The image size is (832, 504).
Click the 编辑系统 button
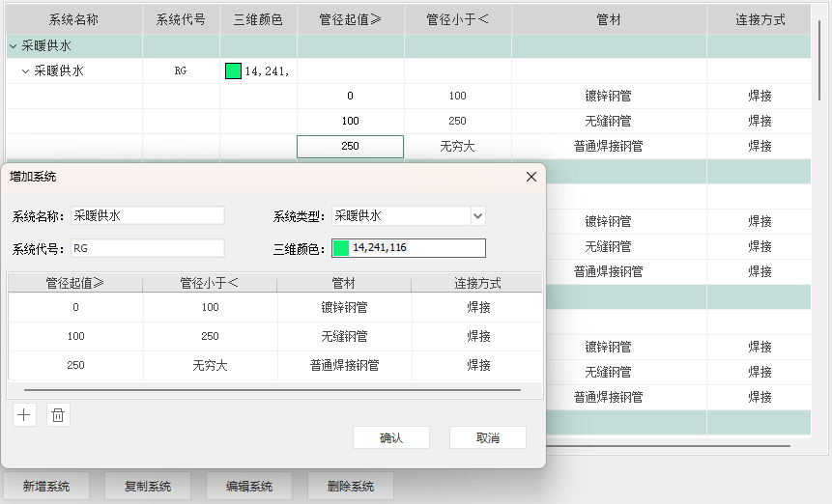point(249,486)
